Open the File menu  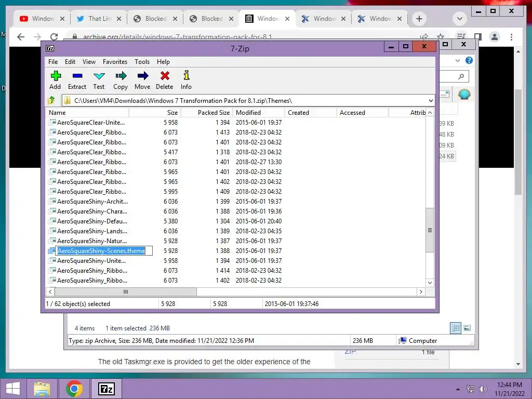[x=53, y=62]
